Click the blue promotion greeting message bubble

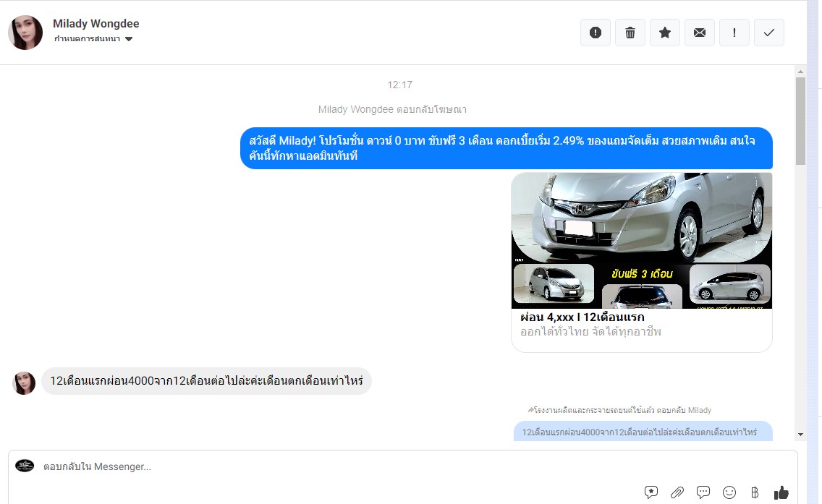coord(507,148)
